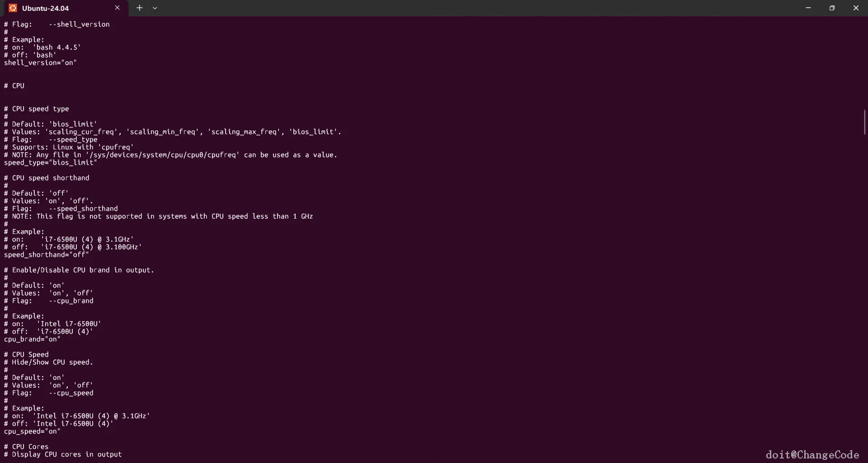
Task: Expand the new tab profile dropdown chevron
Action: 155,8
